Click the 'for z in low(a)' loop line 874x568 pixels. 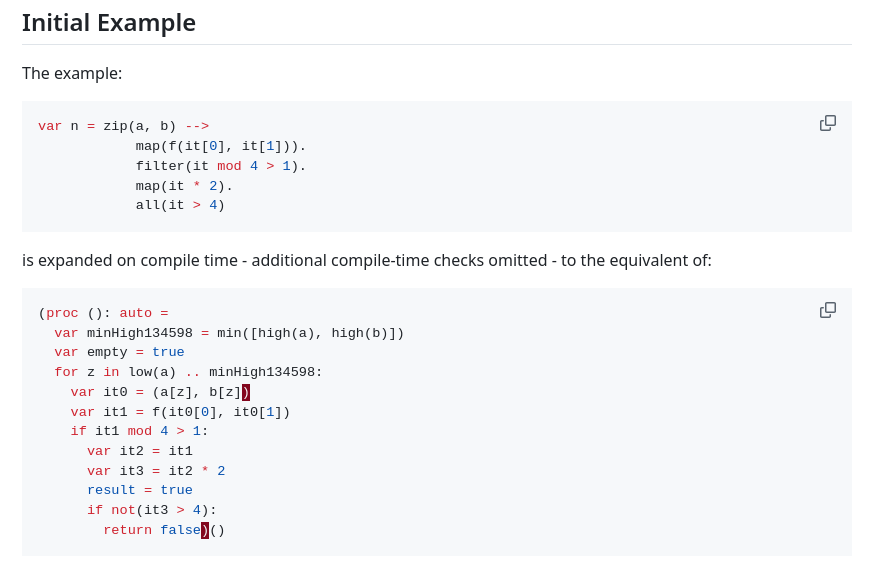188,372
